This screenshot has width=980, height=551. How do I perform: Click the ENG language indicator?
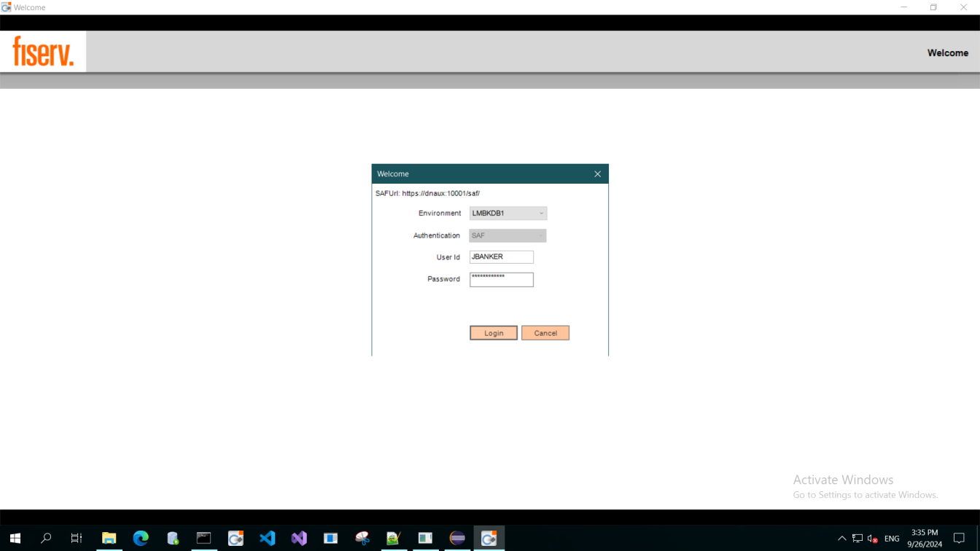point(892,539)
